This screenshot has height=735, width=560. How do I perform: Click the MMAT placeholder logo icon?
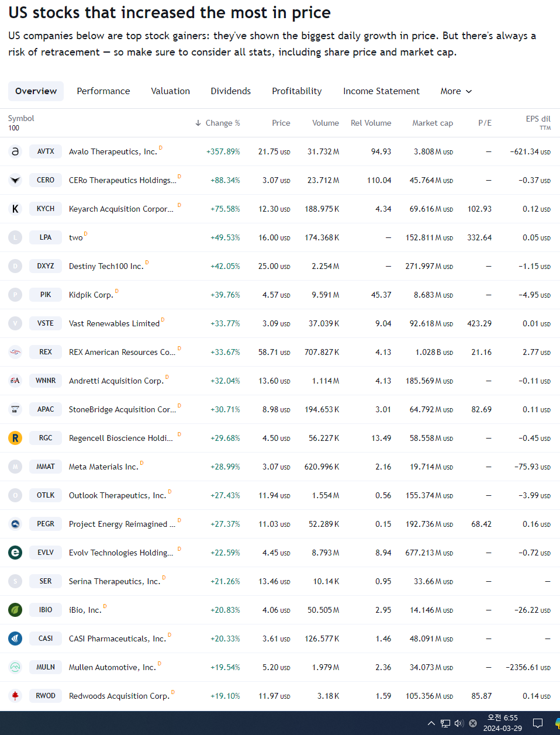[15, 467]
